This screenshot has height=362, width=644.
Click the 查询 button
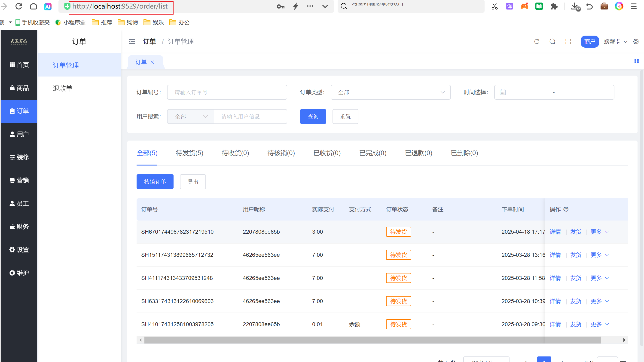(313, 117)
